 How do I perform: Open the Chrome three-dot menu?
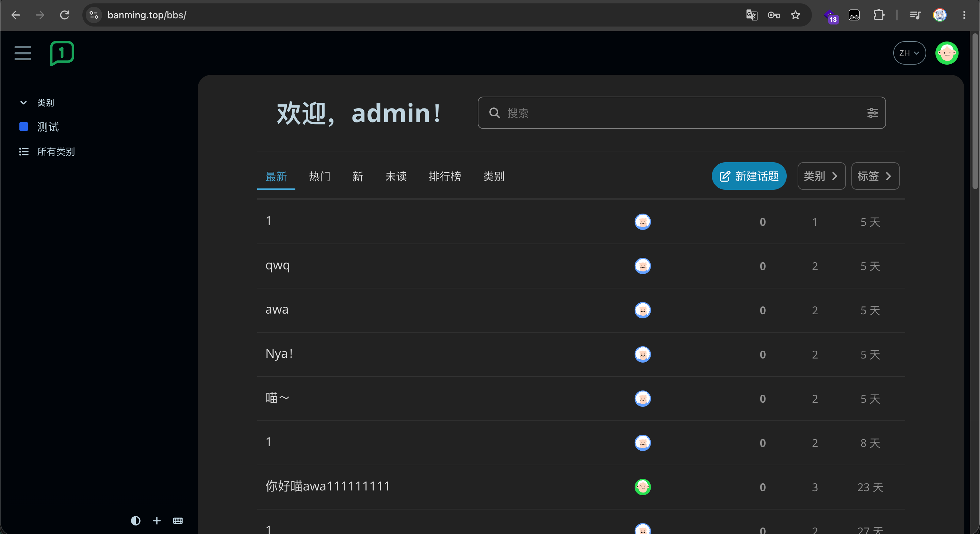click(964, 15)
